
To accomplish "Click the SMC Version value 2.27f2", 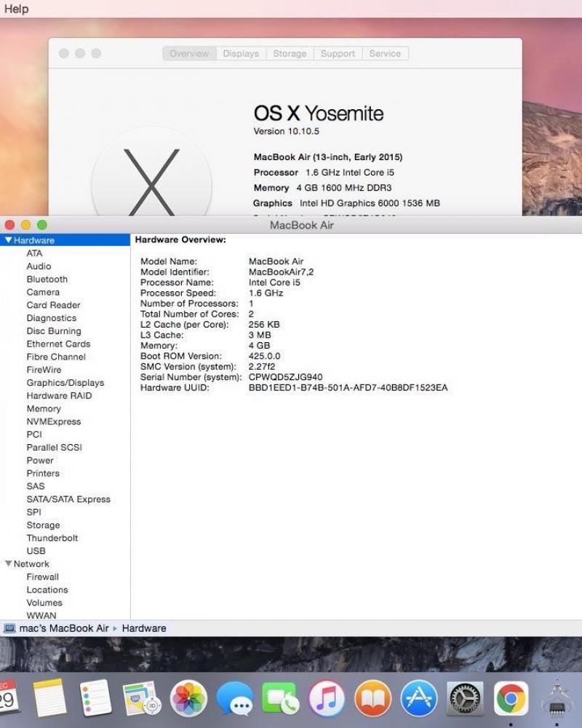I will pos(262,367).
